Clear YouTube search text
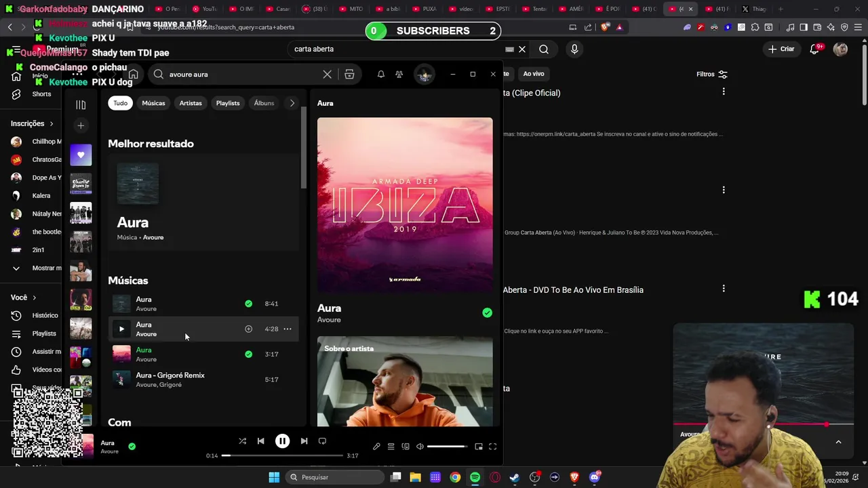Viewport: 868px width, 488px height. 522,49
